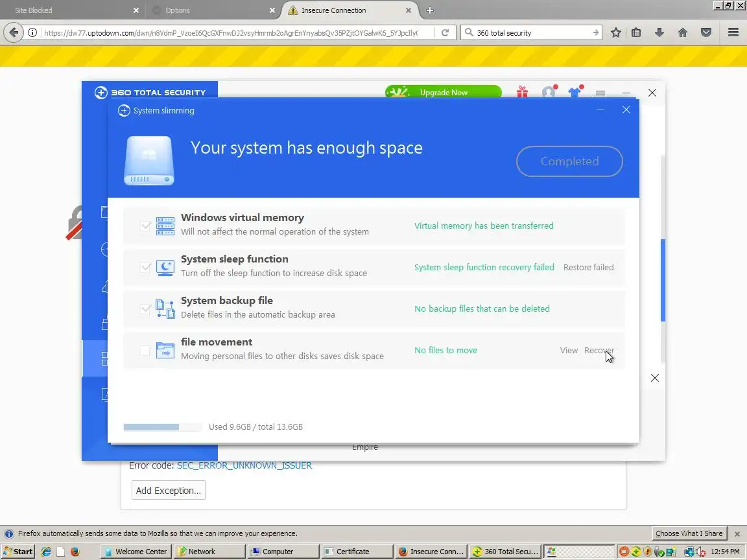Click the 360 Total Security window scrollbar

pos(663,280)
